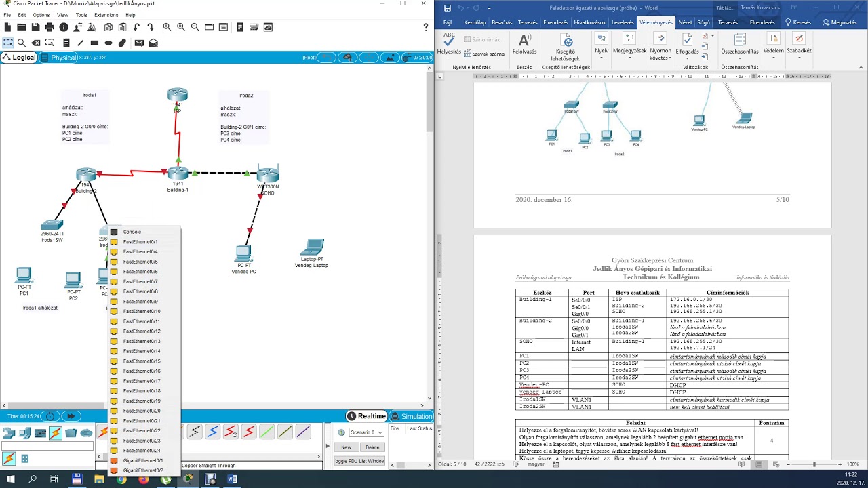This screenshot has height=488, width=868.
Task: Switch to Realtime mode
Action: pos(366,416)
